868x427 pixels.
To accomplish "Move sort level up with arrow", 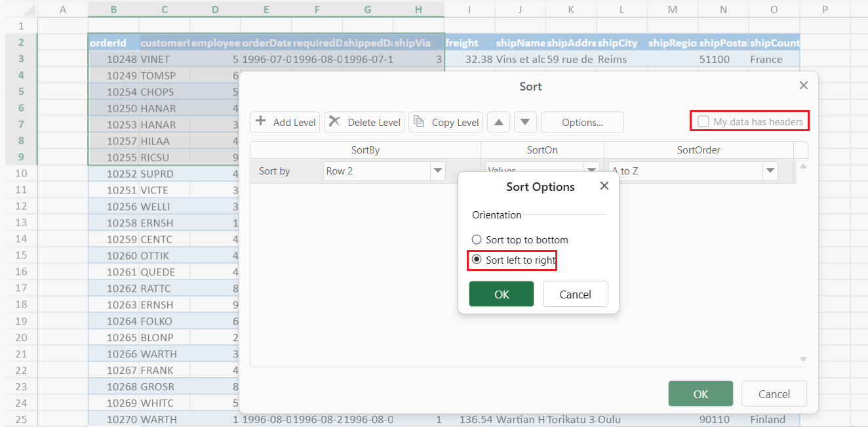I will point(499,122).
